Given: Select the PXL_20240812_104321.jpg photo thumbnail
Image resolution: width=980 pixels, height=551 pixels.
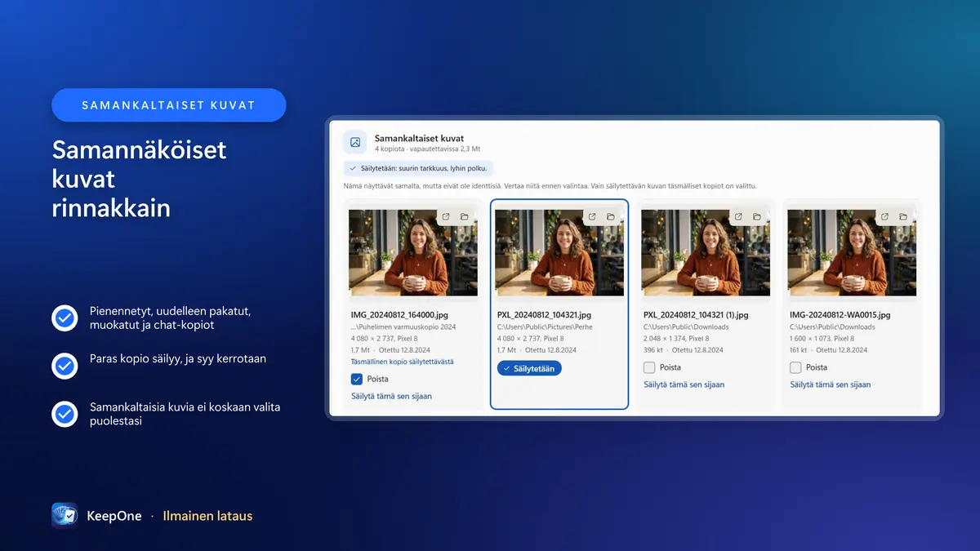Looking at the screenshot, I should (559, 252).
